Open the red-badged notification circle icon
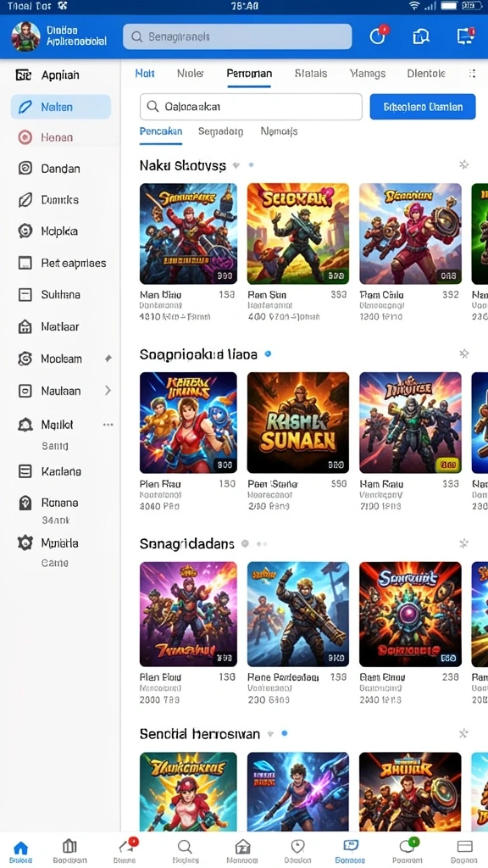Screen dimensions: 488x868 [x=377, y=36]
